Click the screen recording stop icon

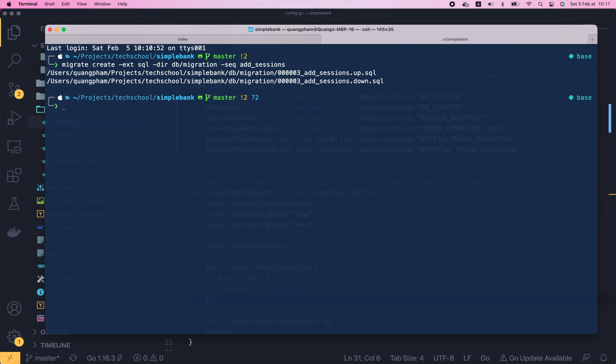point(452,4)
